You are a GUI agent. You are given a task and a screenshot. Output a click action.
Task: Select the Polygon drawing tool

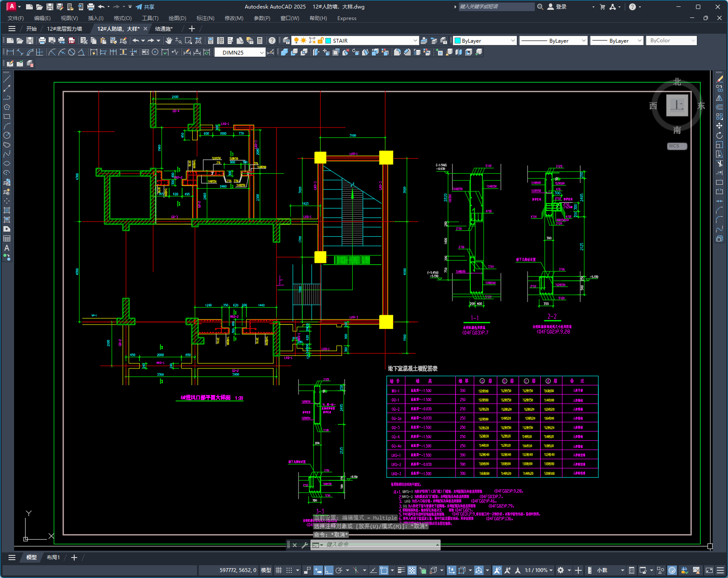click(7, 107)
